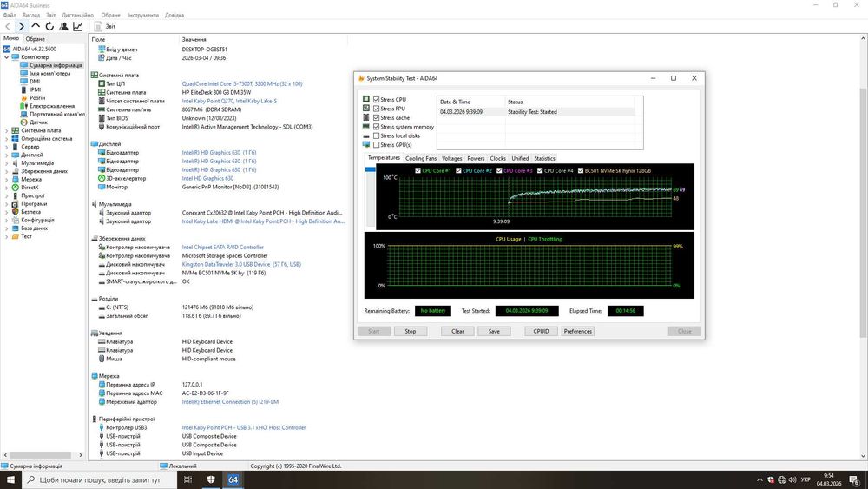Open Електроживлення power item

coord(51,106)
